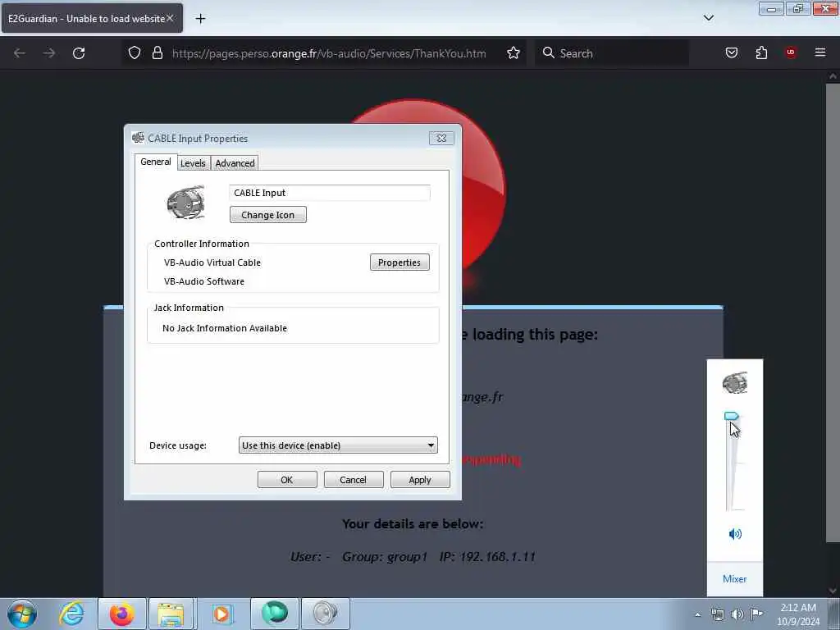Open tracking protection shield icon

click(135, 53)
